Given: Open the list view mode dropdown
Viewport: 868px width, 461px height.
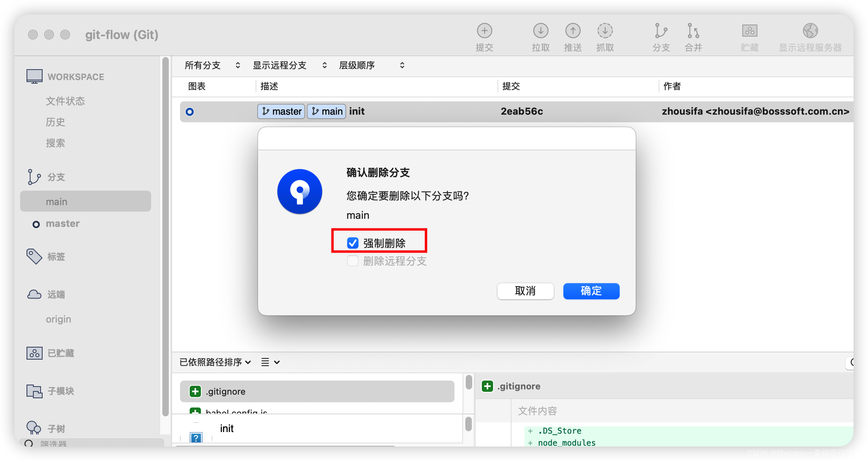Looking at the screenshot, I should [x=270, y=362].
